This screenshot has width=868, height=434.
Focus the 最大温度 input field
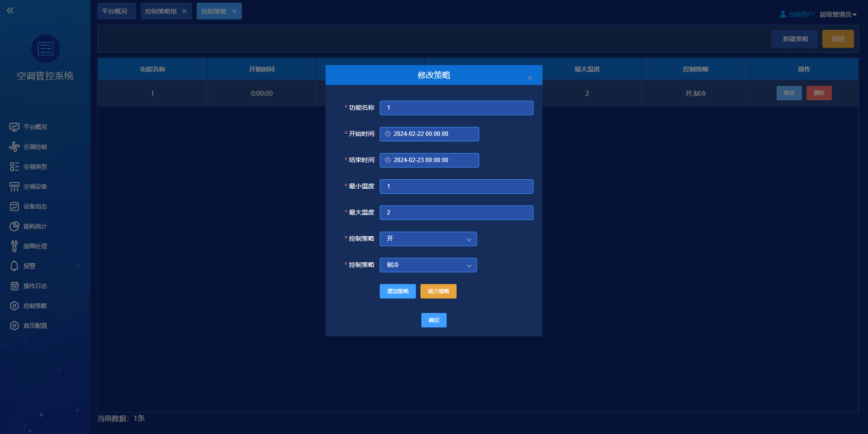(457, 213)
